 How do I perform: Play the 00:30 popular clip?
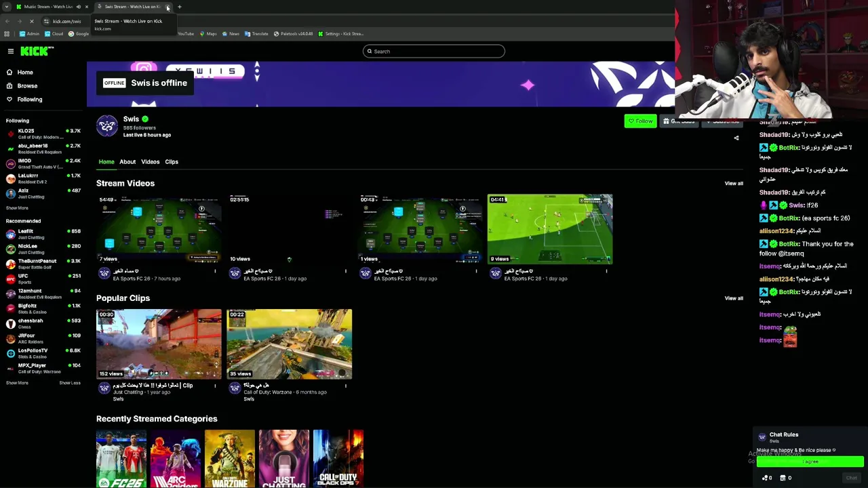point(159,344)
